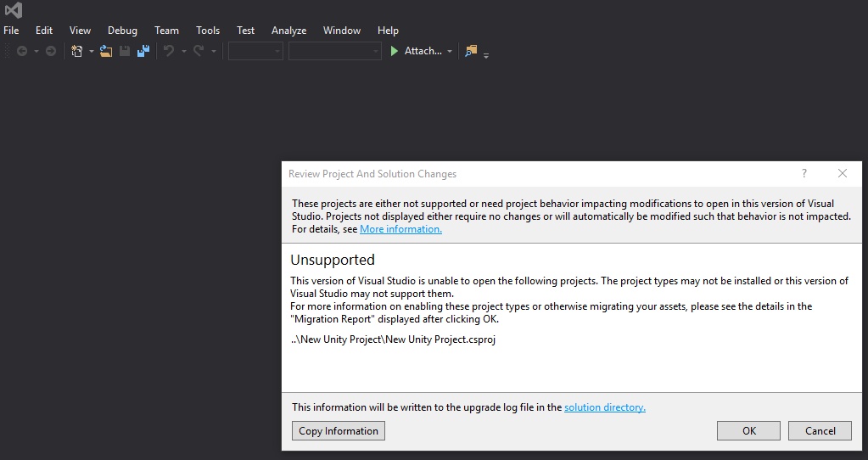868x460 pixels.
Task: Click the New Project toolbar icon
Action: (x=77, y=51)
